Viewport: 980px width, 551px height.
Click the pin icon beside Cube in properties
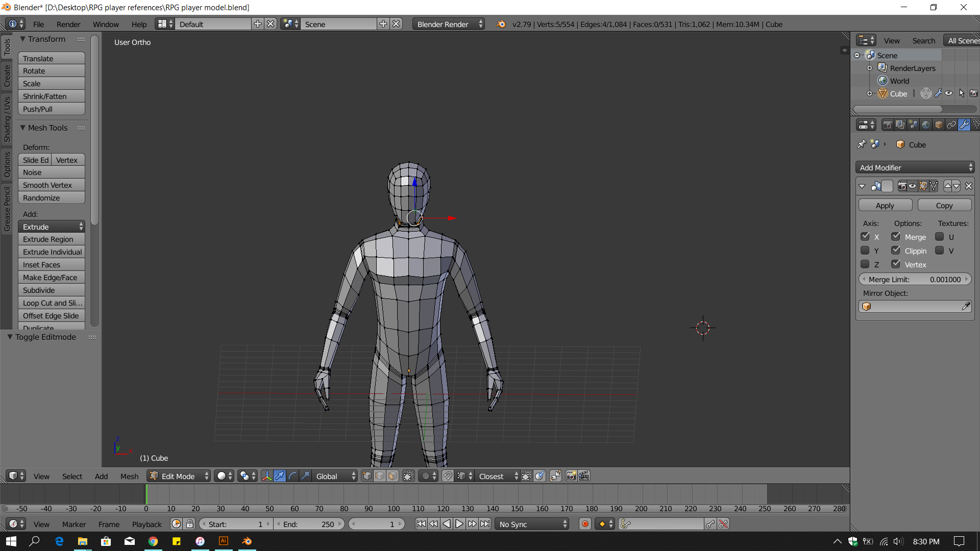tap(862, 144)
